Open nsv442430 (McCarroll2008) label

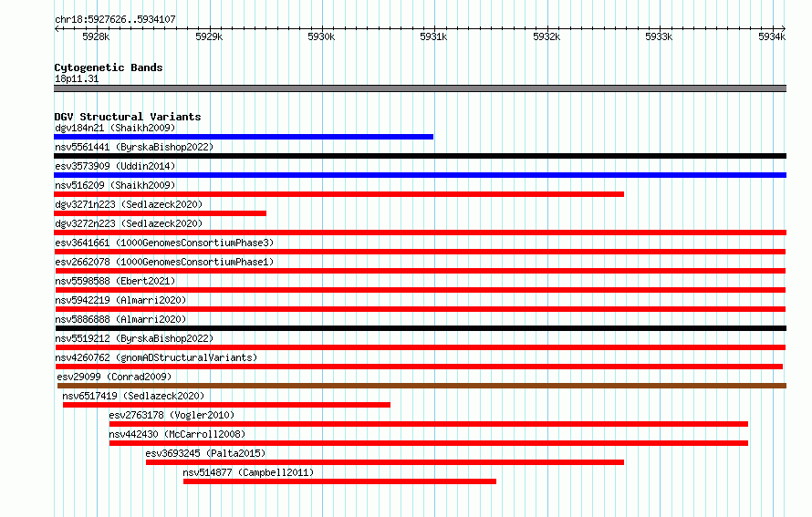pyautogui.click(x=177, y=434)
